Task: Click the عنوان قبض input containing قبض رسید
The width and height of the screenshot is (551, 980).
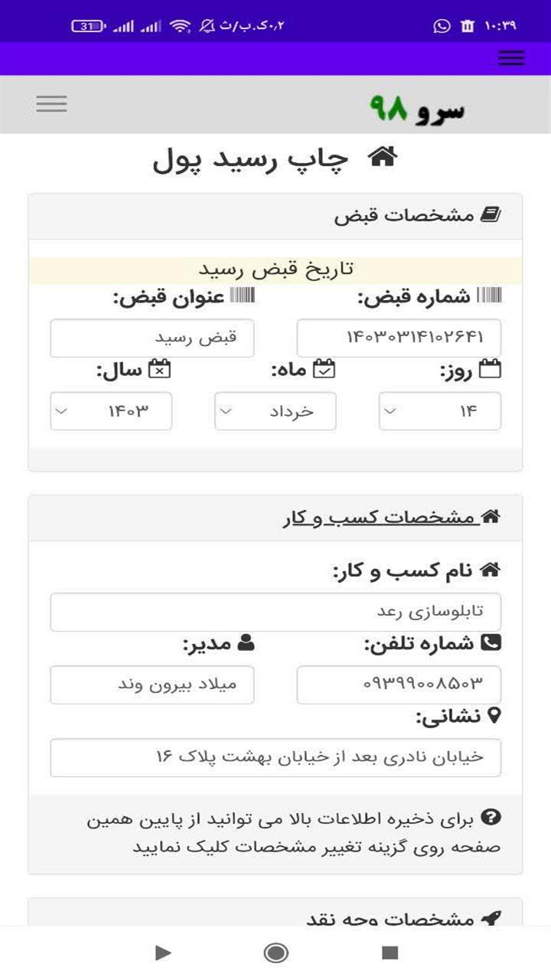Action: [x=152, y=338]
